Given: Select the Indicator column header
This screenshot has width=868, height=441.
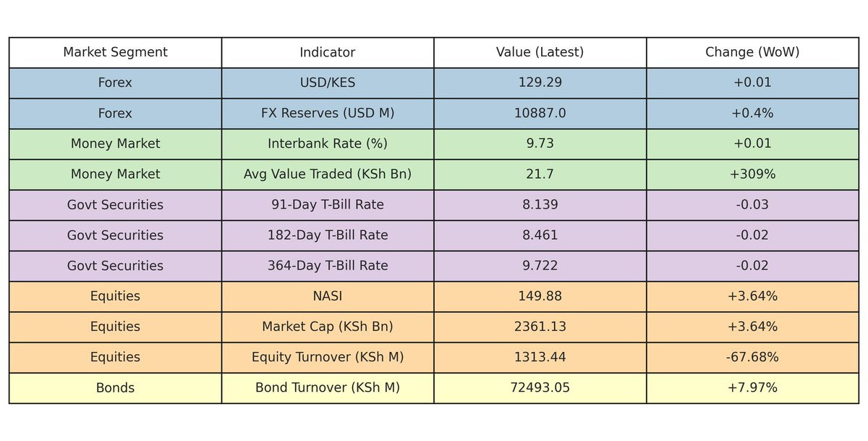Looking at the screenshot, I should (x=328, y=52).
